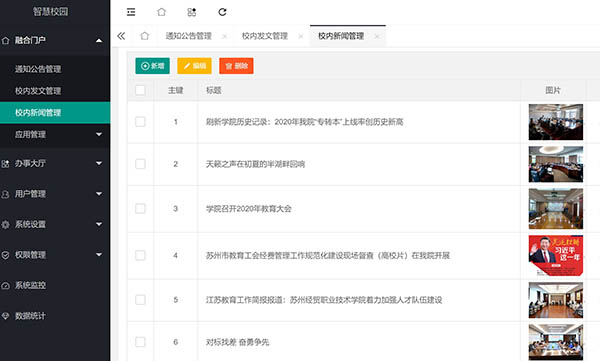Select title 学院召开2020年教育大会
Image resolution: width=600 pixels, height=361 pixels.
point(249,209)
